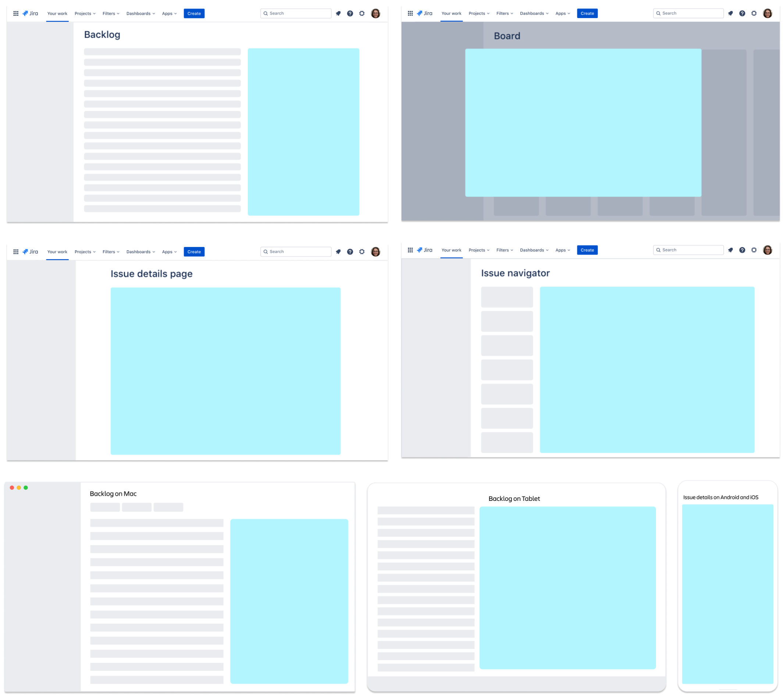Screen dimensions: 784x697
Task: Click the Dashboards menu item
Action: (x=139, y=13)
